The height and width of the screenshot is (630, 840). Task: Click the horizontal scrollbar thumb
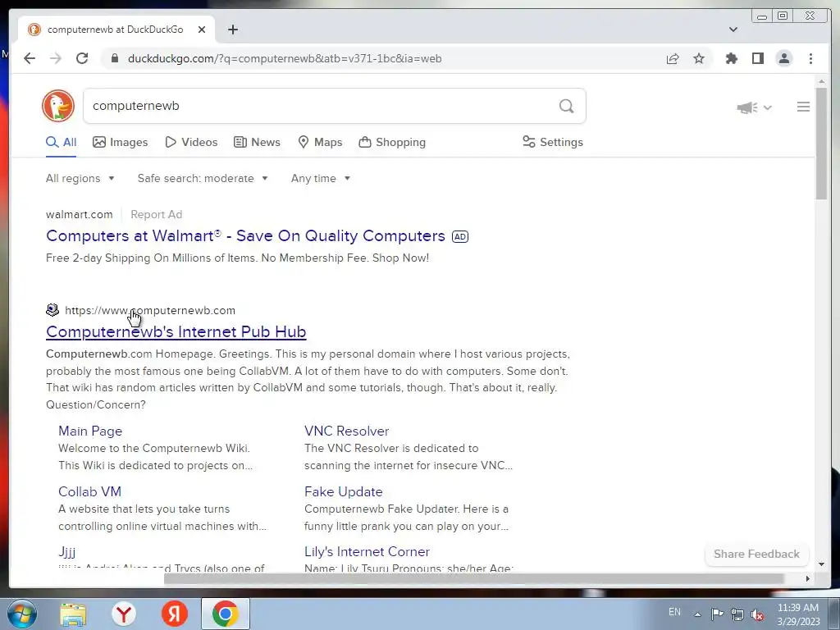(474, 578)
